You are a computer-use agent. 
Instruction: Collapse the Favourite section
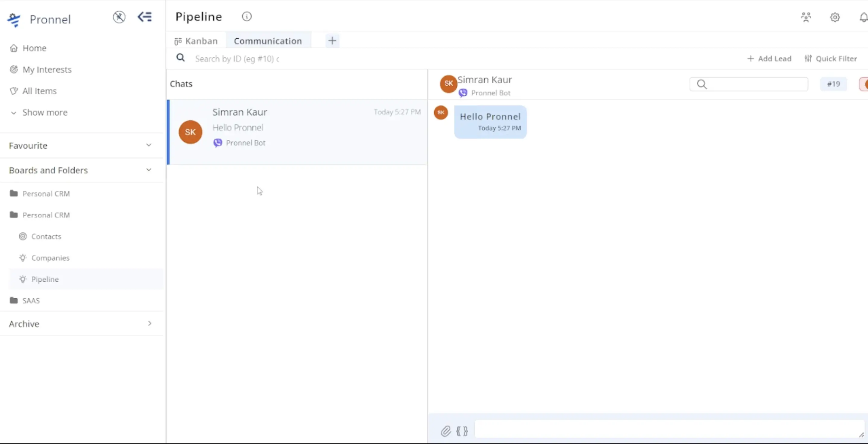149,145
